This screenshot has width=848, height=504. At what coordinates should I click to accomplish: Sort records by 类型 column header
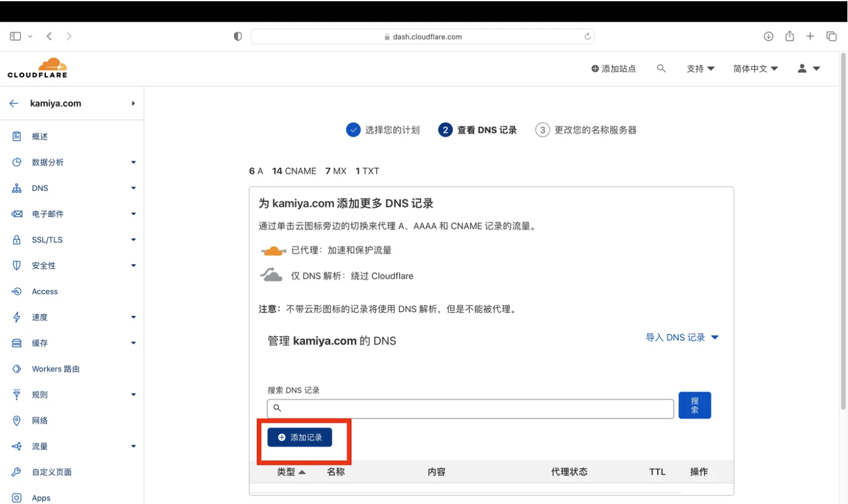pyautogui.click(x=291, y=472)
